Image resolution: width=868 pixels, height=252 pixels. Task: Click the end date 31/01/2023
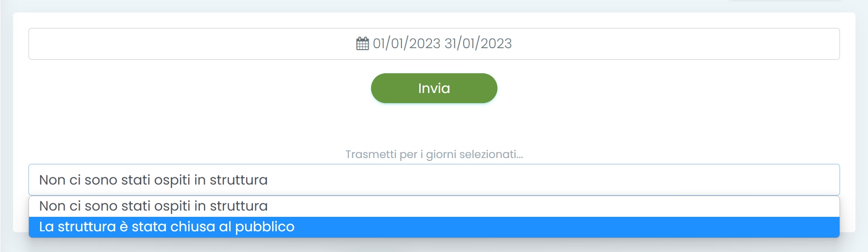coord(478,43)
